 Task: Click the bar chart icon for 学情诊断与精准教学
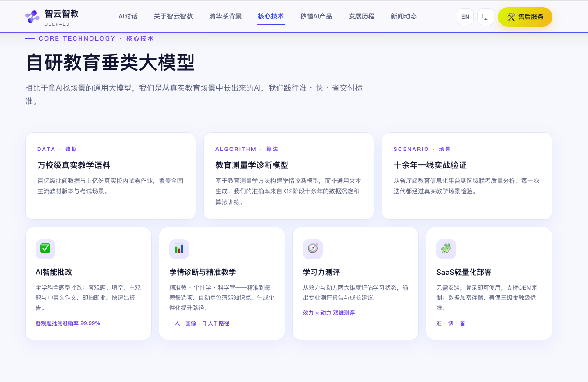[179, 249]
